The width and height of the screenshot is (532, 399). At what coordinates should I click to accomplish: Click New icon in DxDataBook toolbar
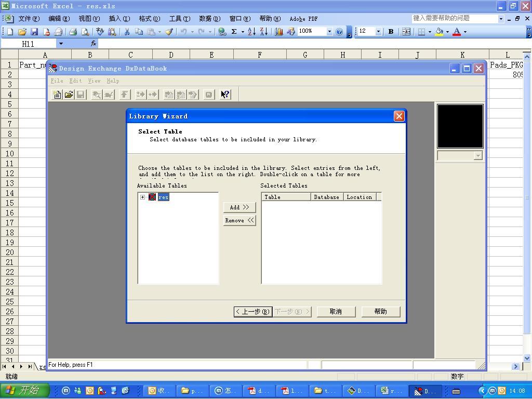[x=57, y=95]
